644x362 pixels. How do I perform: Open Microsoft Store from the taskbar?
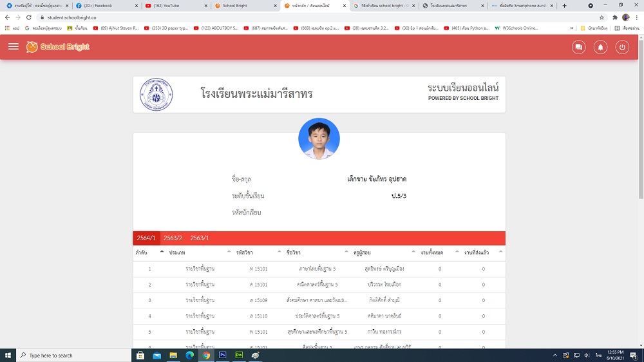coord(140,356)
